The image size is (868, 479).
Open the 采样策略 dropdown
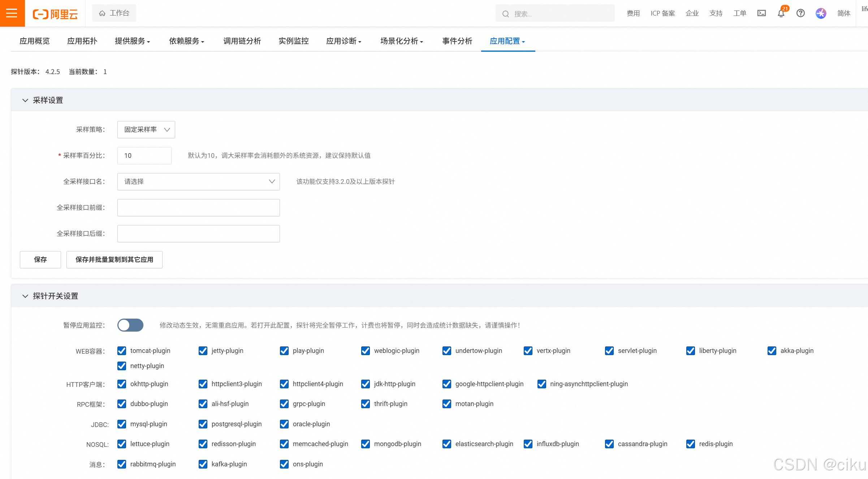[x=146, y=130]
